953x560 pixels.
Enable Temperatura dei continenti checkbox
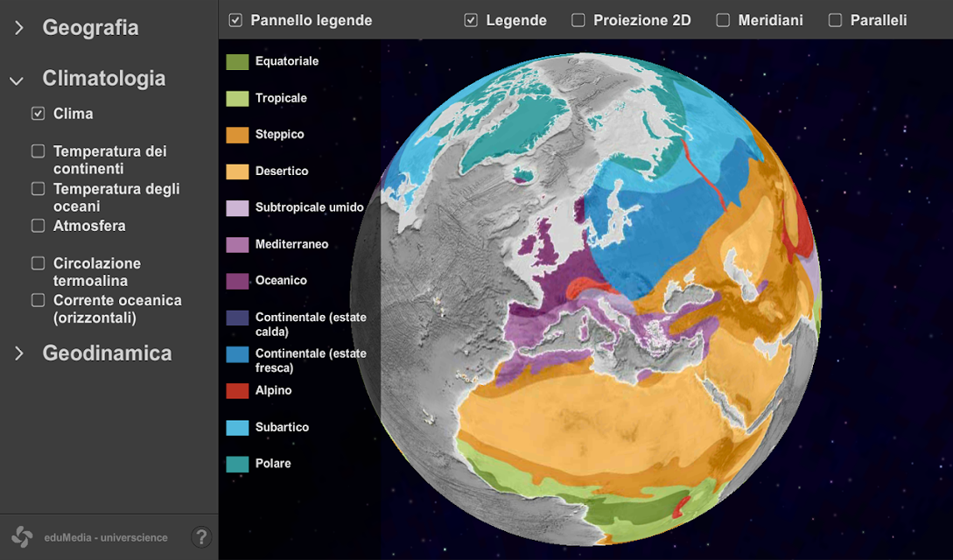coord(38,151)
